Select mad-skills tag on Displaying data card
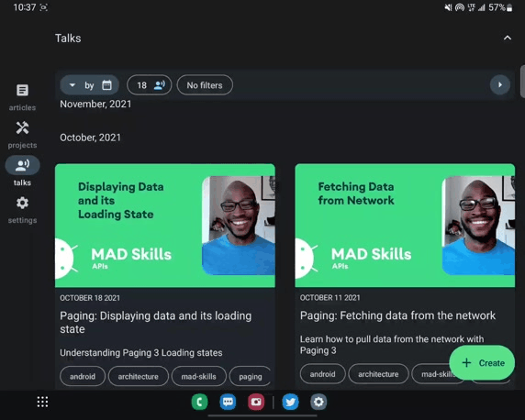 click(199, 377)
